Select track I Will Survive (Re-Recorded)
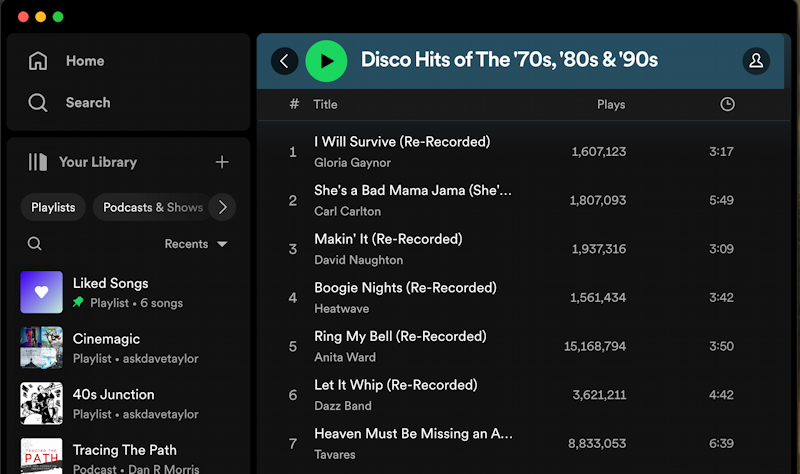This screenshot has height=474, width=800. (402, 141)
